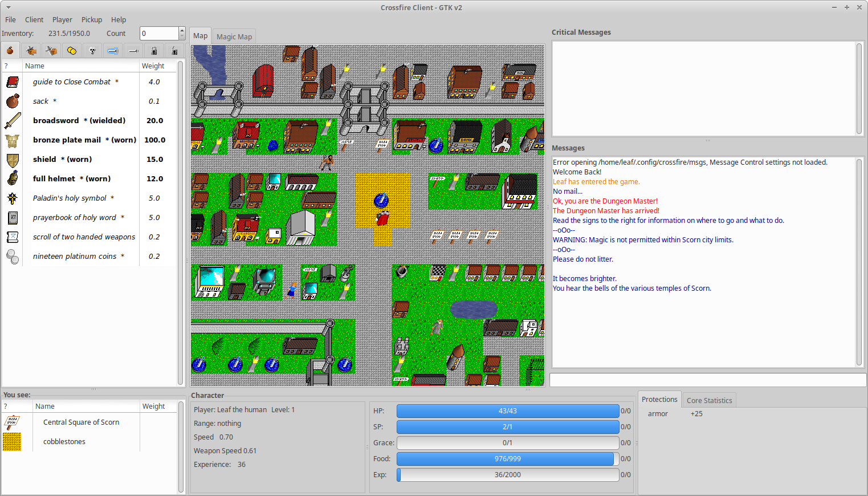
Task: Select the sack item icon in inventory
Action: coord(13,101)
